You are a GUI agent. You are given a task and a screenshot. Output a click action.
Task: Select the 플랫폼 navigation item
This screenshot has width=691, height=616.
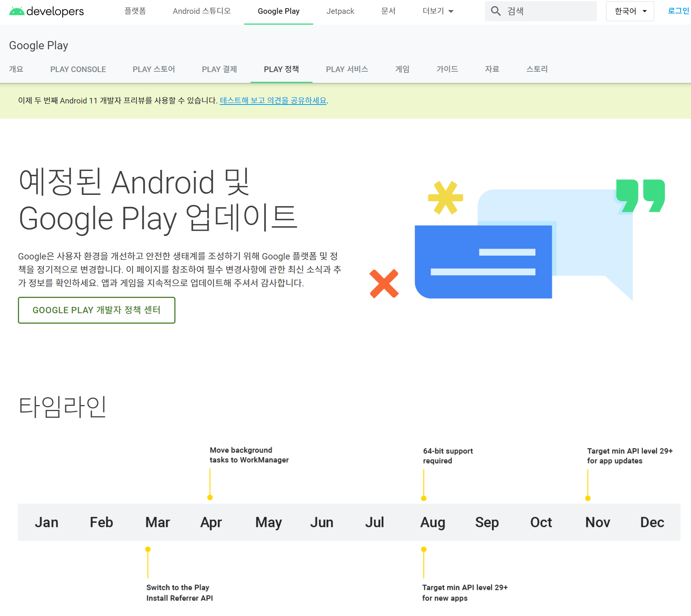pyautogui.click(x=135, y=11)
